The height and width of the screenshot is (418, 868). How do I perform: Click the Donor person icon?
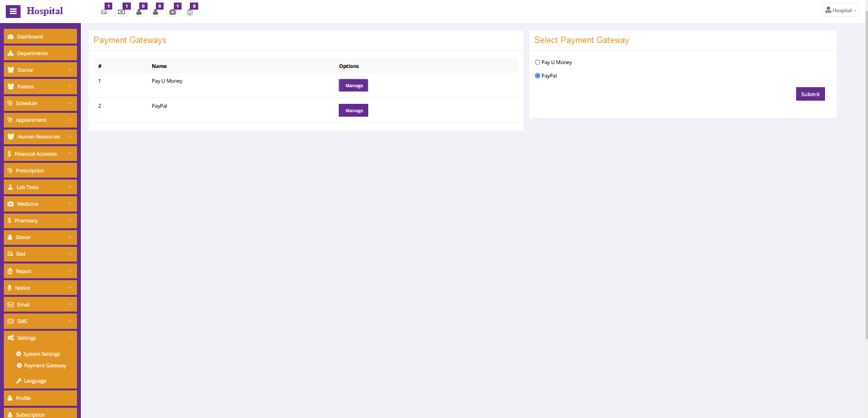coord(10,237)
